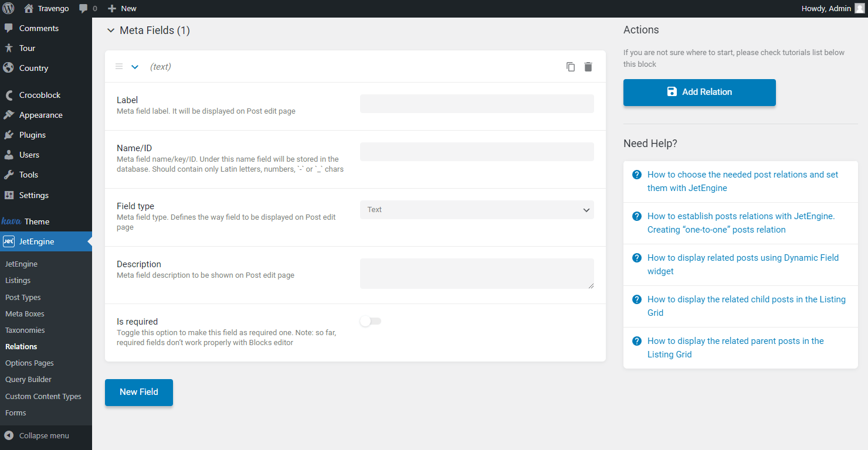Click the plus New icon in admin bar

click(112, 9)
